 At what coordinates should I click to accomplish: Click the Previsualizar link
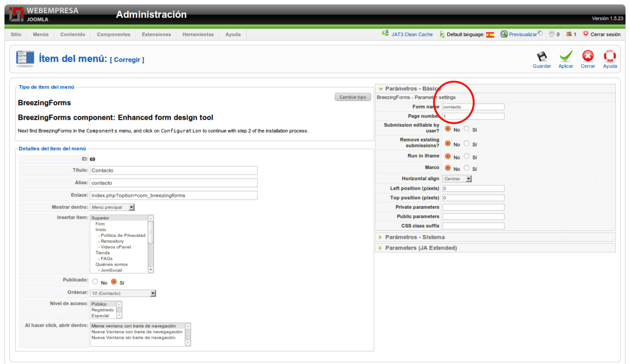point(523,34)
